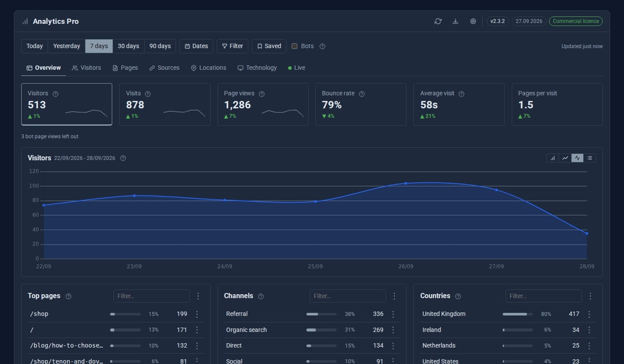Image resolution: width=624 pixels, height=364 pixels.
Task: Click help icon beside Page views
Action: [x=262, y=94]
